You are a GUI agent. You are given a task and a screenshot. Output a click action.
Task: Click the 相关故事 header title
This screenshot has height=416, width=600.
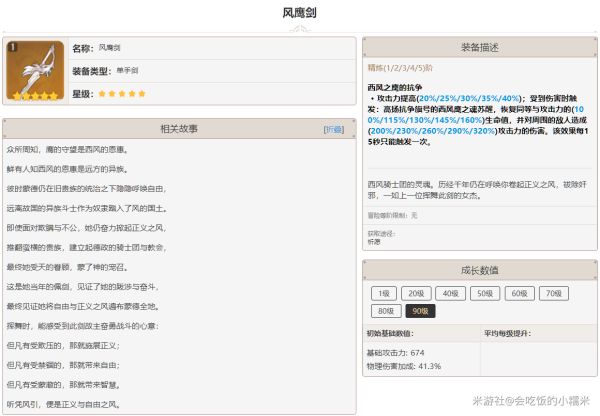pos(178,129)
